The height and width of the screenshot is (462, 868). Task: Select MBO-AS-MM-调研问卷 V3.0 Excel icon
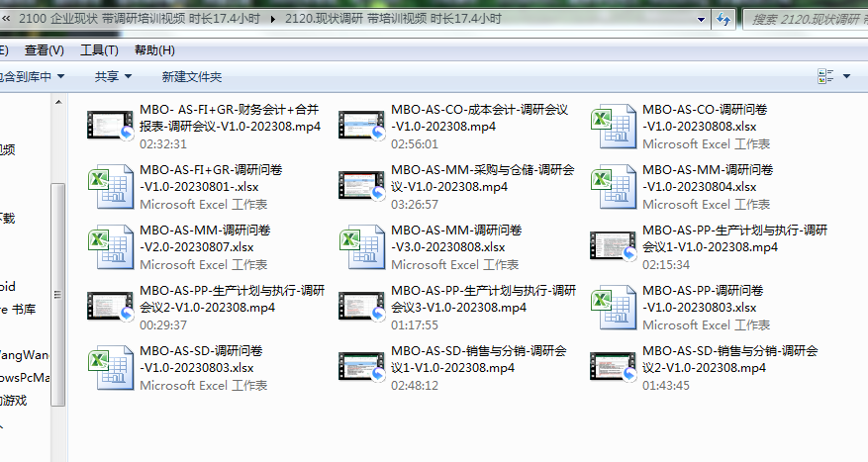pos(360,247)
